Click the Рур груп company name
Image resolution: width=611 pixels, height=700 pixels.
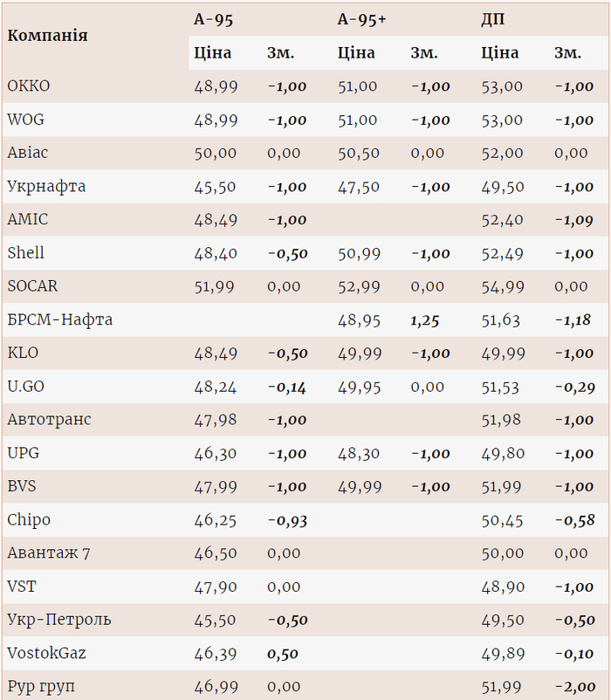click(41, 687)
